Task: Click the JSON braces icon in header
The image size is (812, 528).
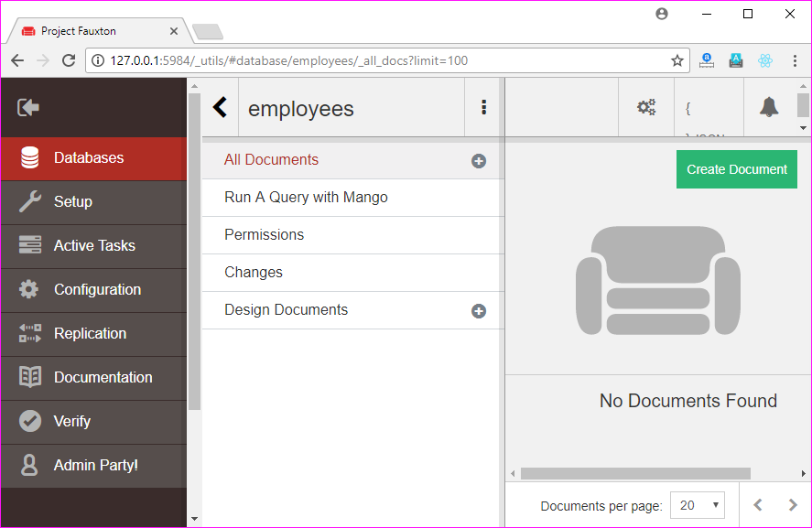Action: (688, 108)
